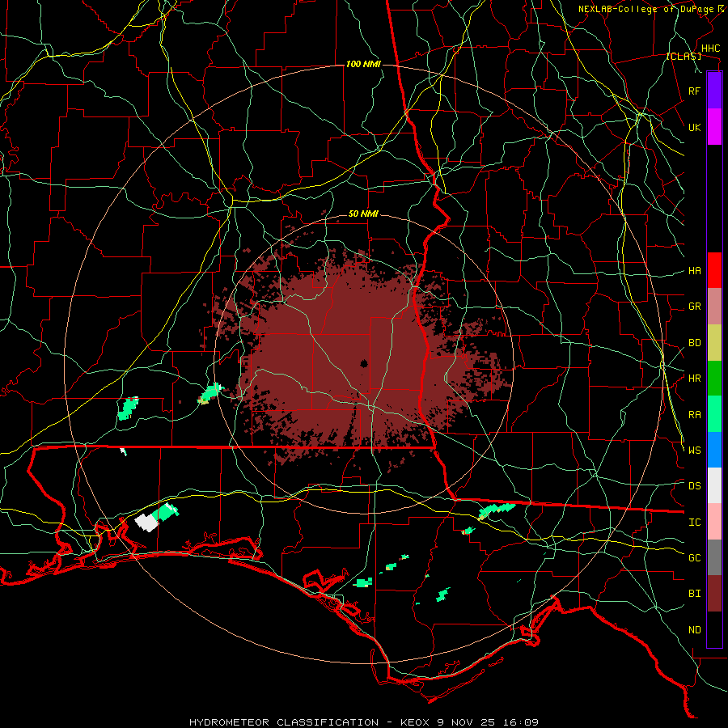
Task: Click the WS blue legend swatch
Action: click(714, 450)
